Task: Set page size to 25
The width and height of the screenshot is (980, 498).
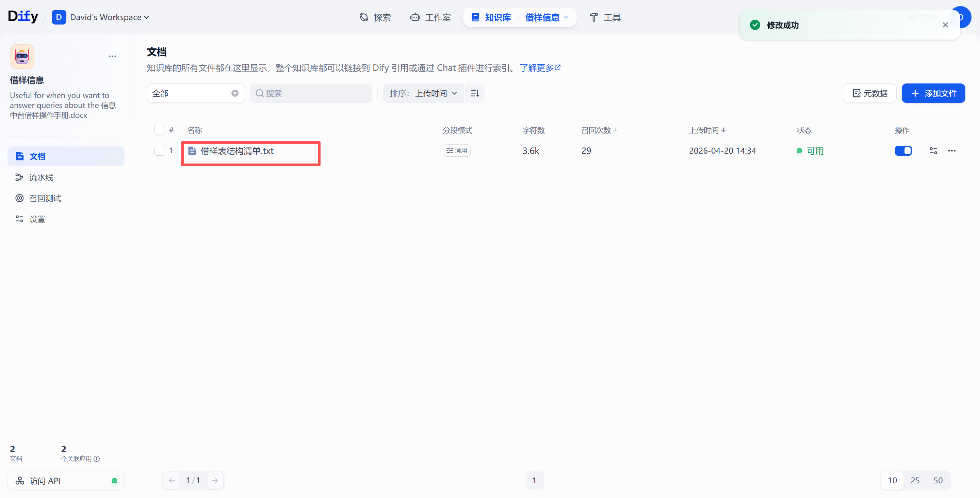Action: tap(915, 480)
